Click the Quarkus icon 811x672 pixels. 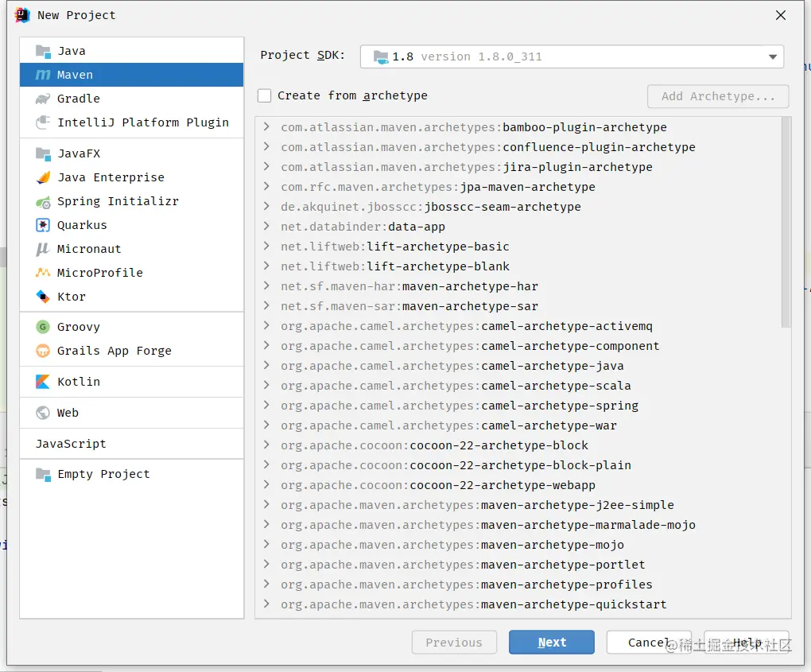tap(43, 225)
